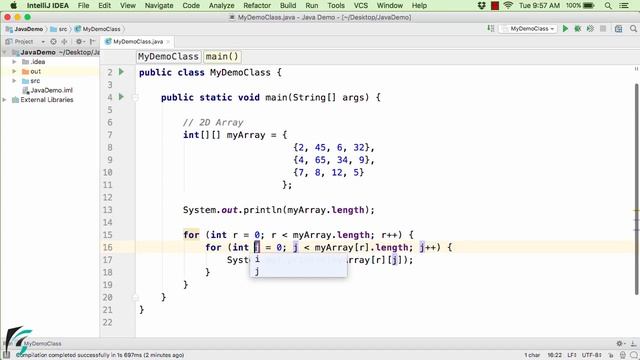This screenshot has height=360, width=640.
Task: Open Search Everywhere magnifier in IDE toolbar
Action: (x=633, y=29)
